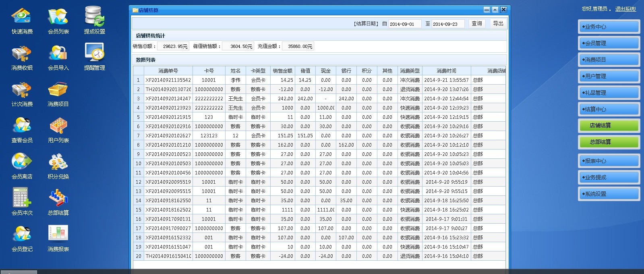Click the 退出系统 logout link
The height and width of the screenshot is (274, 644).
click(x=625, y=9)
